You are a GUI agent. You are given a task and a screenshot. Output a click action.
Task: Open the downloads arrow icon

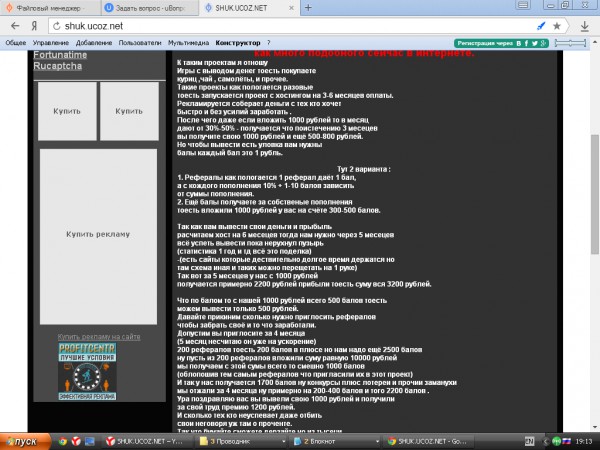click(x=584, y=26)
